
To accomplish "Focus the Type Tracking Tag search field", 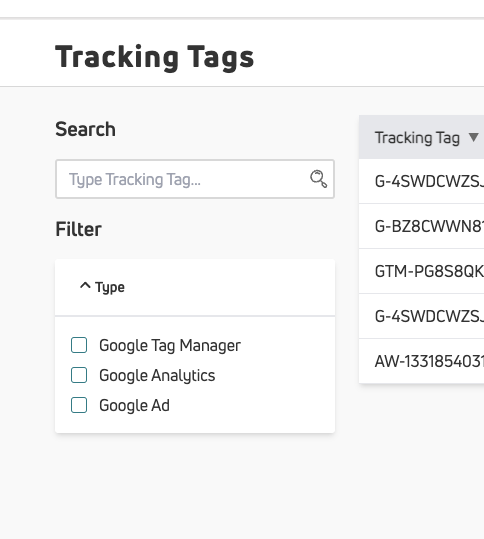I will pos(195,179).
